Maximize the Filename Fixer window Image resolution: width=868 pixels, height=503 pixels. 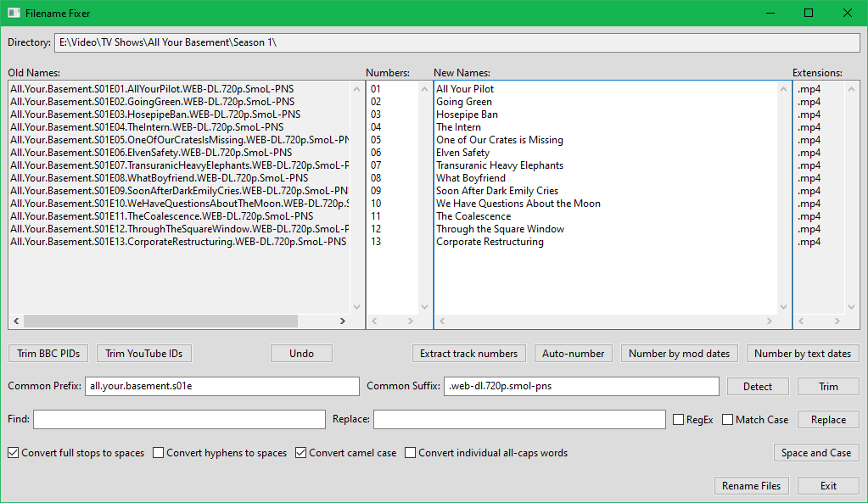click(808, 14)
